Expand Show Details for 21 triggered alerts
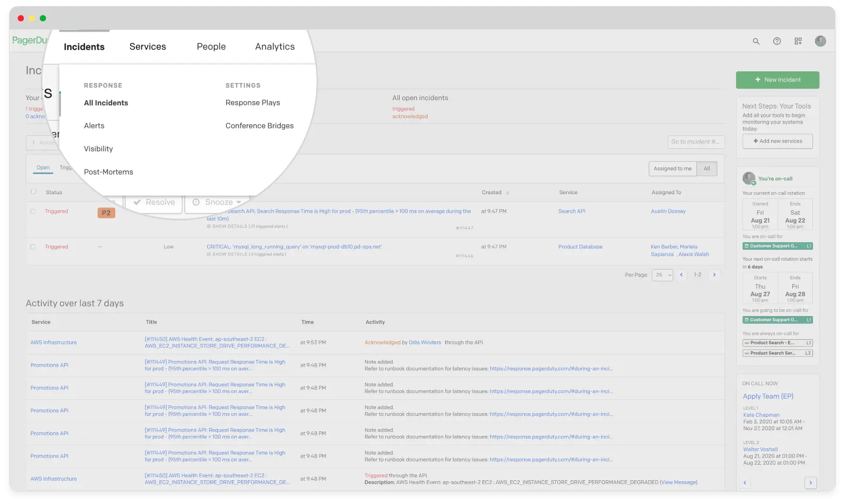 coord(247,227)
